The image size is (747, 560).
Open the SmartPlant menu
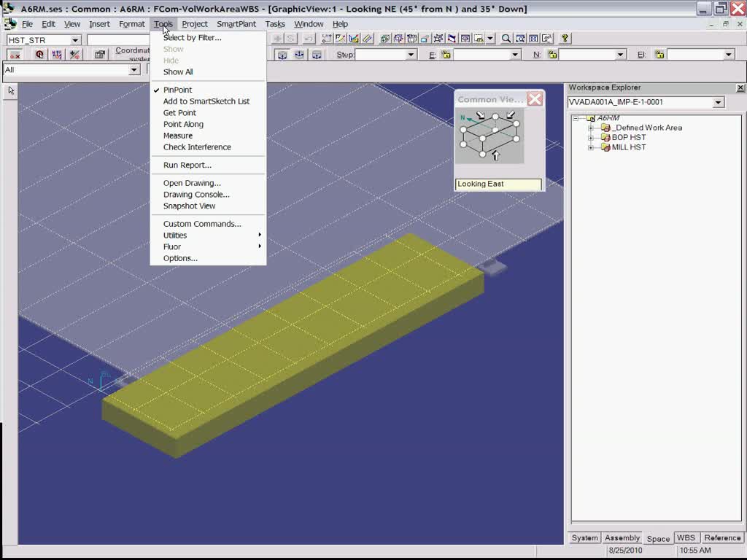click(236, 24)
